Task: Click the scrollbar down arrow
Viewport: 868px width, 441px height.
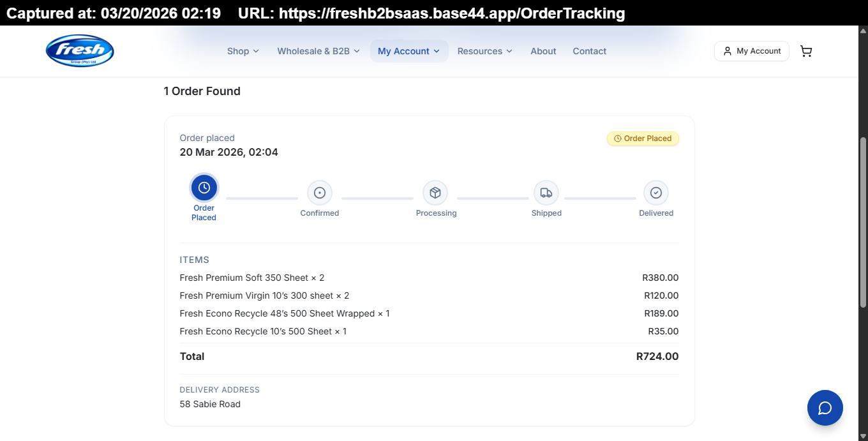Action: pyautogui.click(x=864, y=436)
